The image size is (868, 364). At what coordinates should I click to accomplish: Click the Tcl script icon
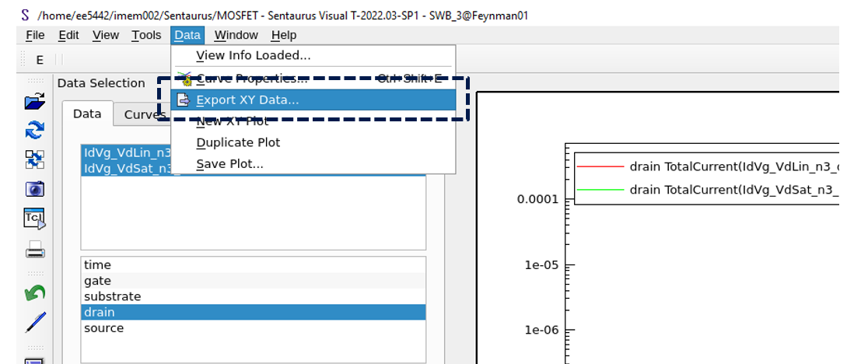pyautogui.click(x=35, y=219)
